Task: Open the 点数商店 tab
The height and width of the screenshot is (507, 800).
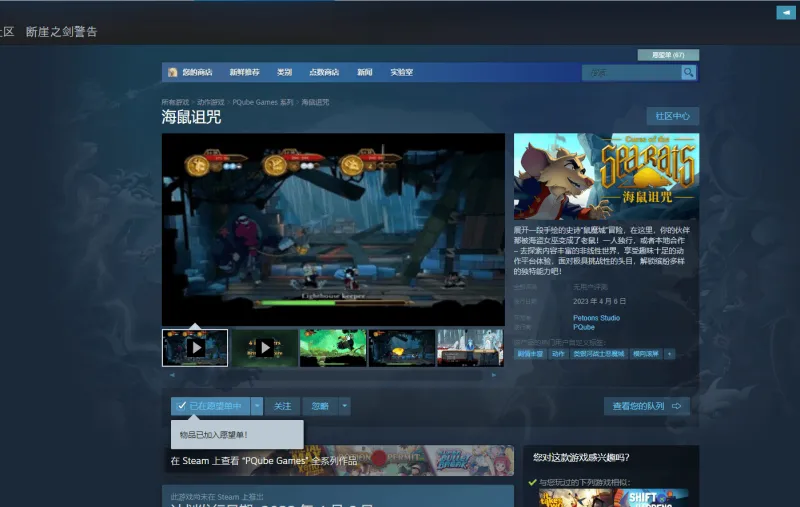Action: [324, 72]
